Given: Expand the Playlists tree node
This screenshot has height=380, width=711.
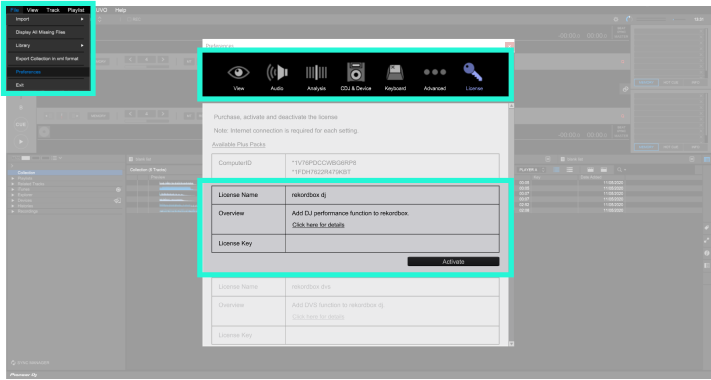Looking at the screenshot, I should 13,178.
